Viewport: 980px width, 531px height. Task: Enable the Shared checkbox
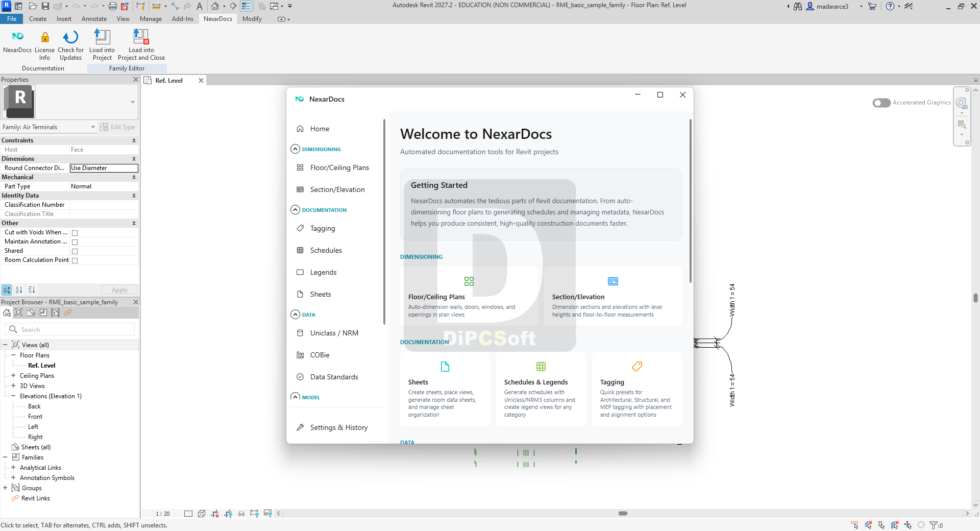[x=75, y=251]
